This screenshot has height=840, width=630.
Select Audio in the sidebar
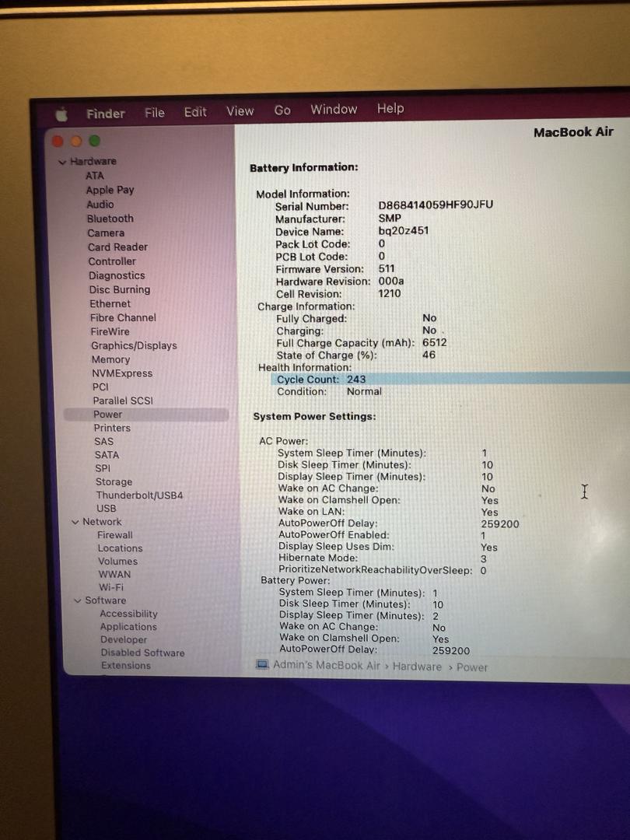point(100,204)
